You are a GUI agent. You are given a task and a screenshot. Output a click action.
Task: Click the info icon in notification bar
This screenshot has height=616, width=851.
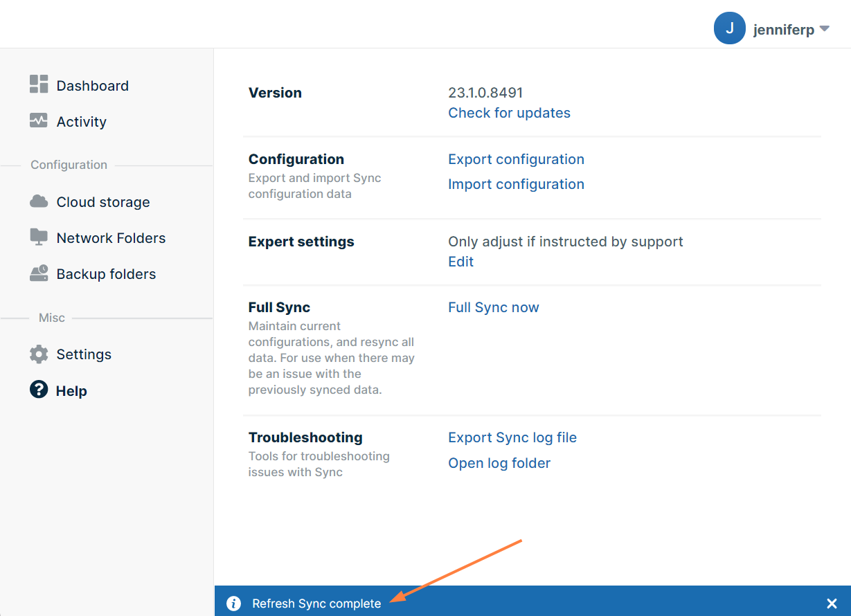pyautogui.click(x=234, y=604)
